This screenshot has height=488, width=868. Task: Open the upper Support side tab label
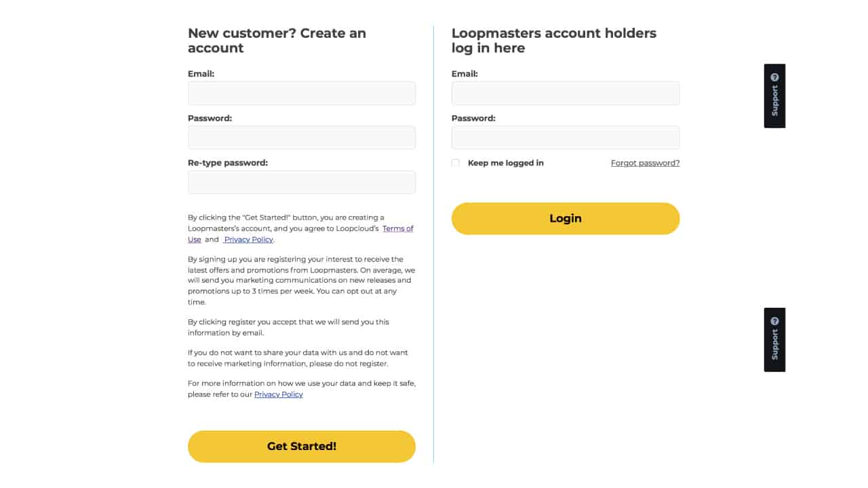click(x=774, y=101)
